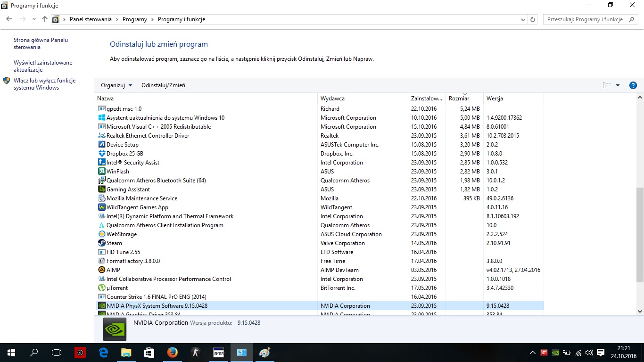Sort by the Zainstalowano column header
The width and height of the screenshot is (644, 362).
427,99
